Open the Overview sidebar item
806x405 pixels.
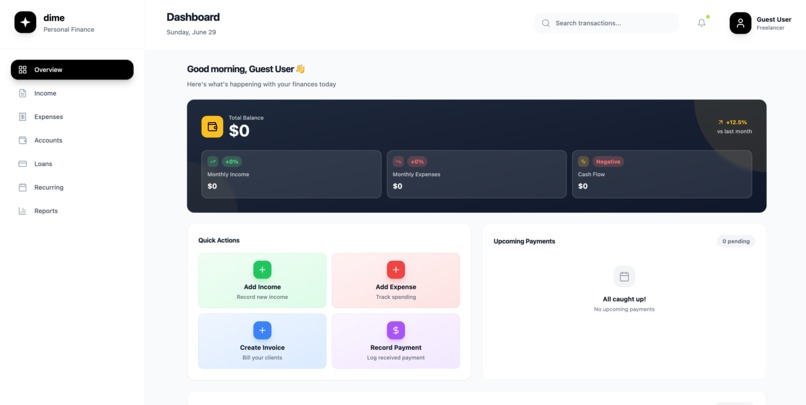tap(72, 69)
